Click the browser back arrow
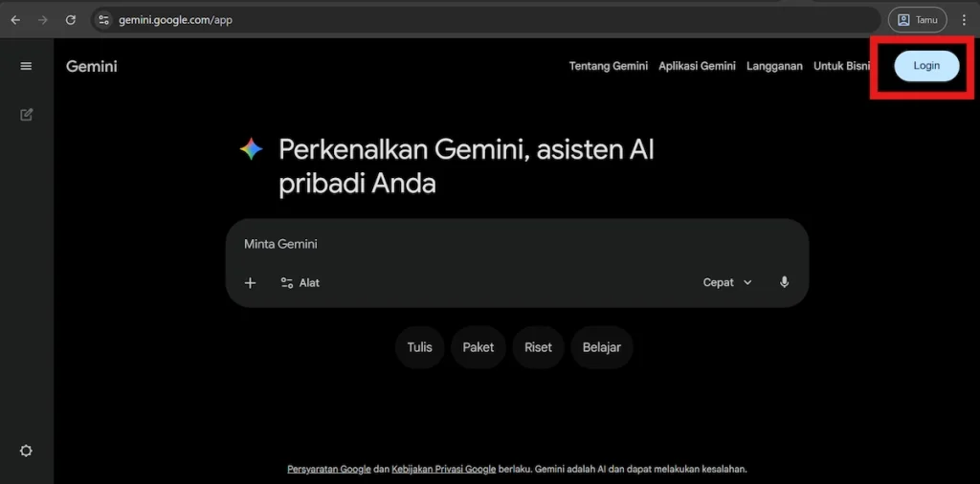This screenshot has height=484, width=980. coord(15,20)
